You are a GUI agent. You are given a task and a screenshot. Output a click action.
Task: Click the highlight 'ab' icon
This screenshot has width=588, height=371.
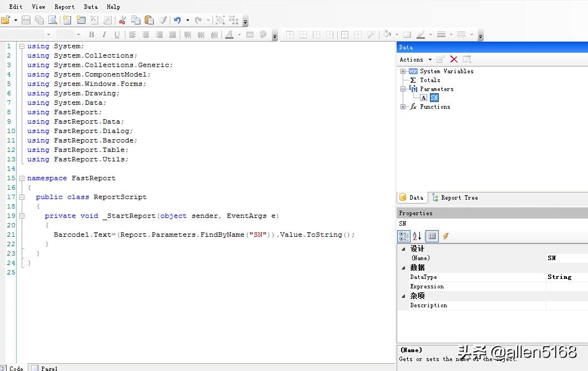tap(250, 34)
